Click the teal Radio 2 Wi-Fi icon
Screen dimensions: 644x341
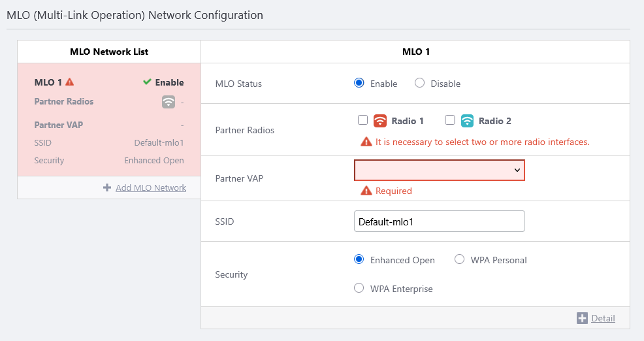point(467,121)
